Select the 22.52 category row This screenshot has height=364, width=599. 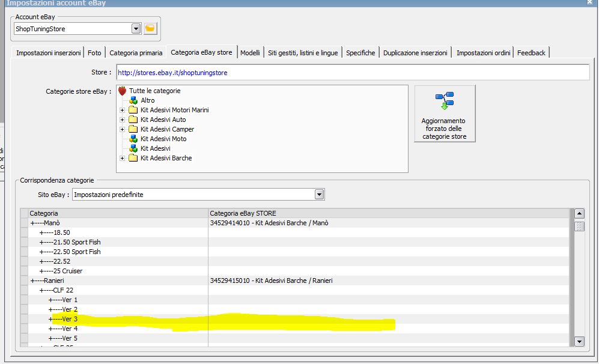[118, 261]
